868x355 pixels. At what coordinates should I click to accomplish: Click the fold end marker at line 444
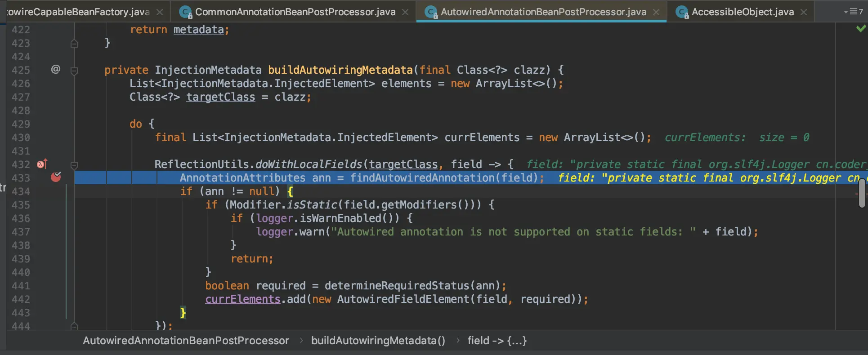[x=74, y=326]
